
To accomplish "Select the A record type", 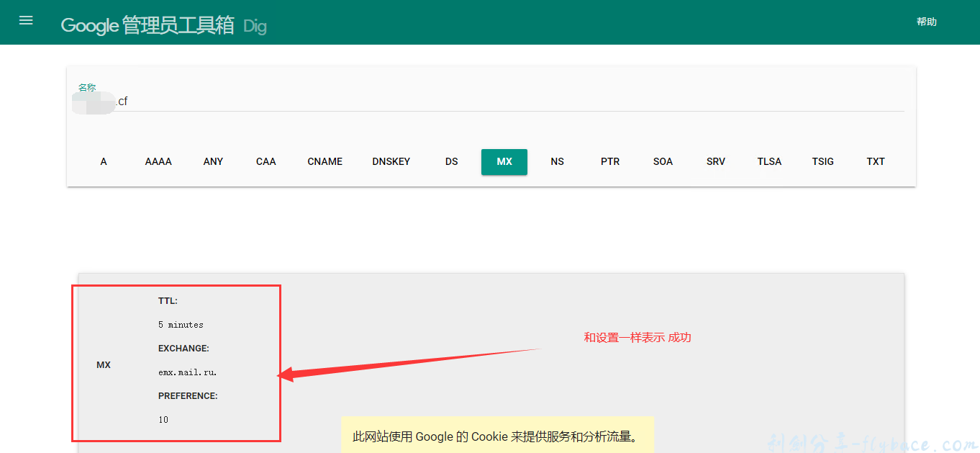I will (x=104, y=161).
